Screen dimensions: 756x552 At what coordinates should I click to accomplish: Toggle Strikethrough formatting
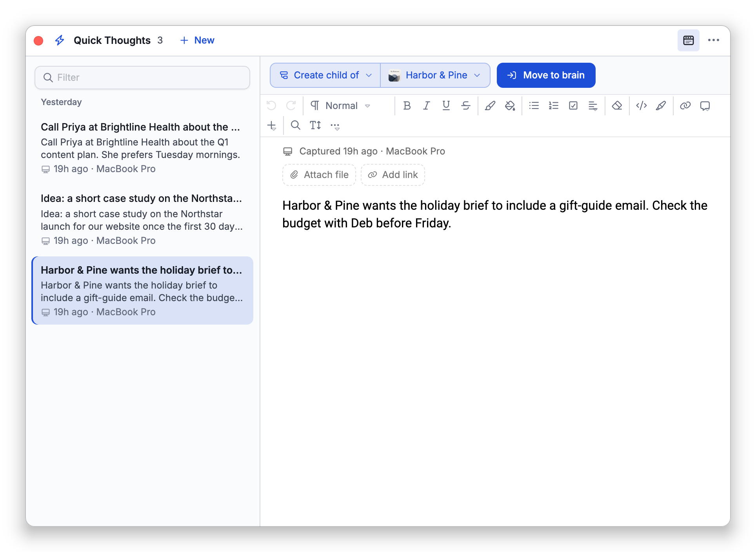[x=465, y=105]
